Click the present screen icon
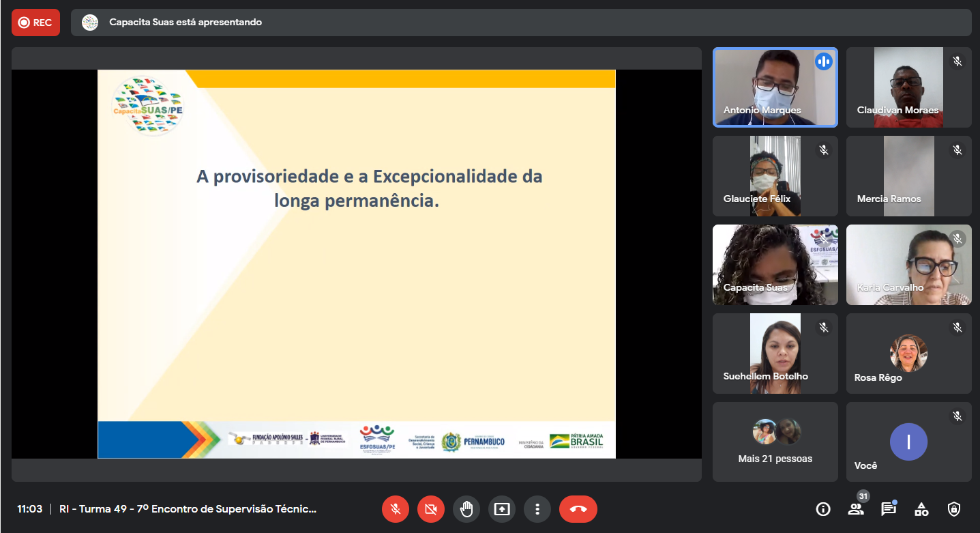The height and width of the screenshot is (533, 980). coord(502,509)
